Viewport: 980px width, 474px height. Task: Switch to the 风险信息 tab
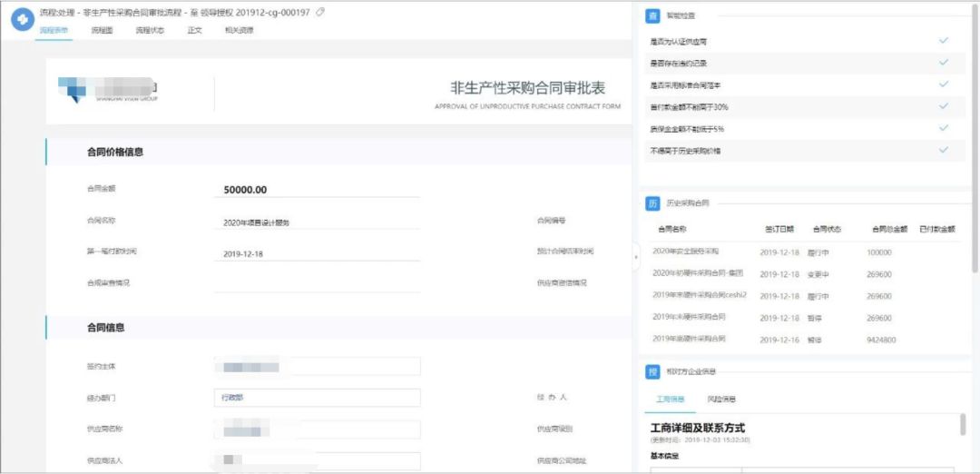pos(721,400)
